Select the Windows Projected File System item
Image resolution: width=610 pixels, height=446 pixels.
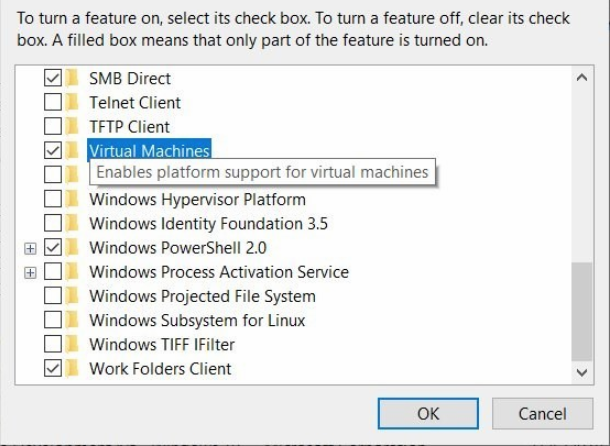click(x=202, y=296)
